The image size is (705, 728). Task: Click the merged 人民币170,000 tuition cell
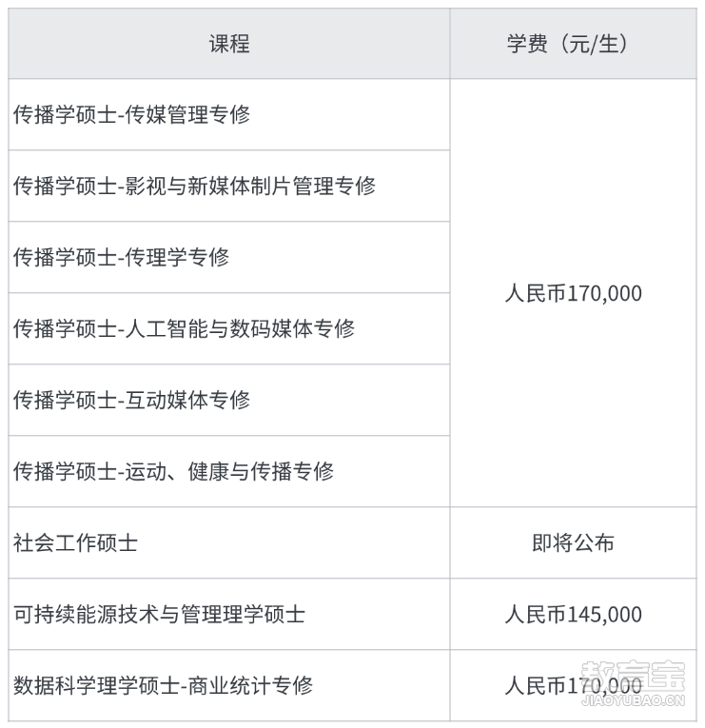573,293
